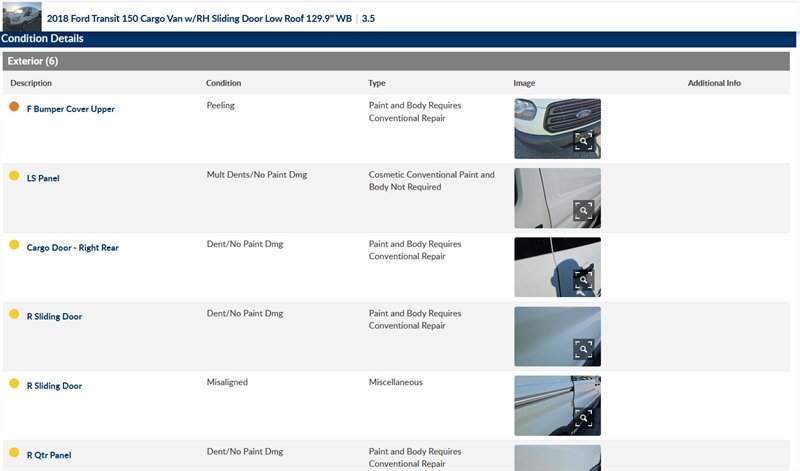This screenshot has width=800, height=471.
Task: Click the LS Panel description link
Action: click(44, 178)
